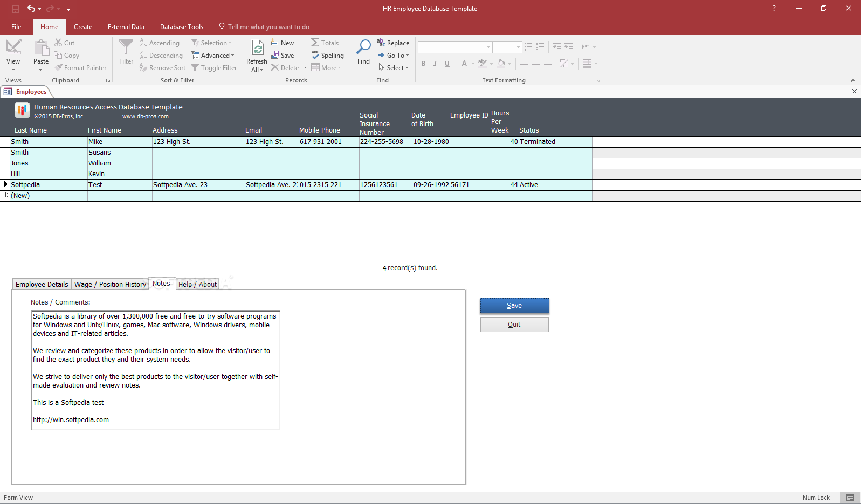
Task: Click the Save icon in the quick access toolbar
Action: [16, 9]
